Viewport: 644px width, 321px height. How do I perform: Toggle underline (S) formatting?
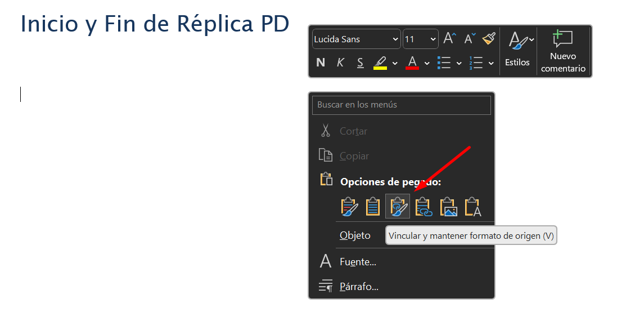click(360, 63)
